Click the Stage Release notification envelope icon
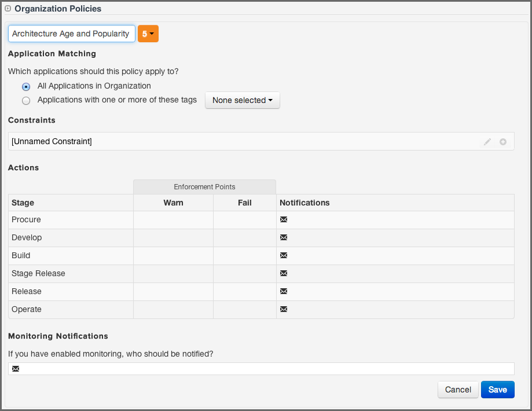Image resolution: width=532 pixels, height=411 pixels. click(283, 273)
